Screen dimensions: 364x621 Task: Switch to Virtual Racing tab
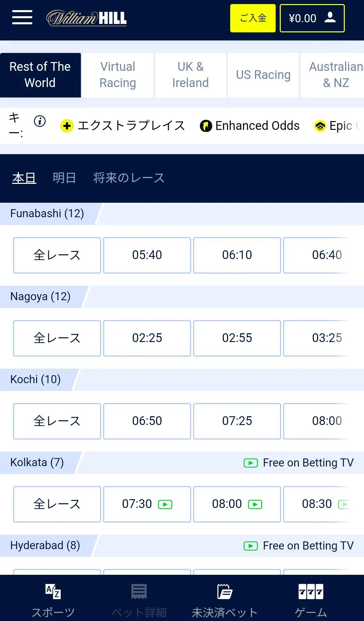click(x=118, y=75)
